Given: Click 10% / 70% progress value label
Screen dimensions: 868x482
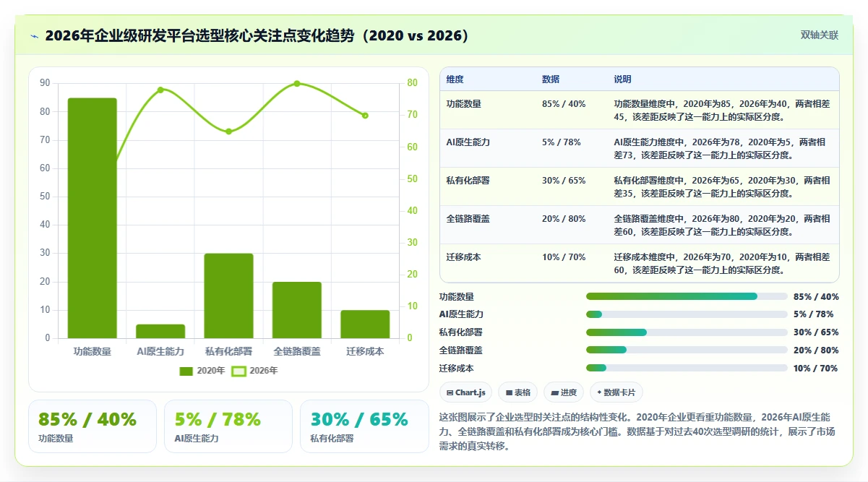Looking at the screenshot, I should 816,369.
